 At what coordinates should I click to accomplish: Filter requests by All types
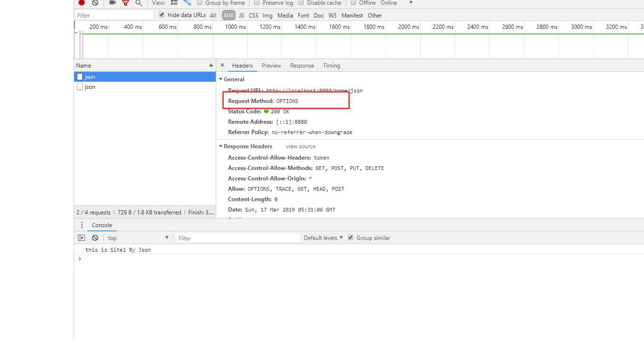coord(213,15)
